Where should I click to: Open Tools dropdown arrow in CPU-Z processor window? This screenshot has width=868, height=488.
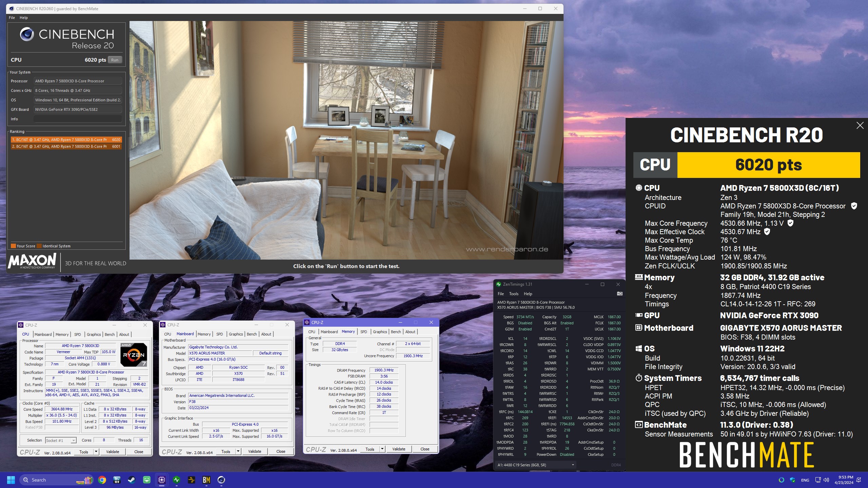coord(96,452)
